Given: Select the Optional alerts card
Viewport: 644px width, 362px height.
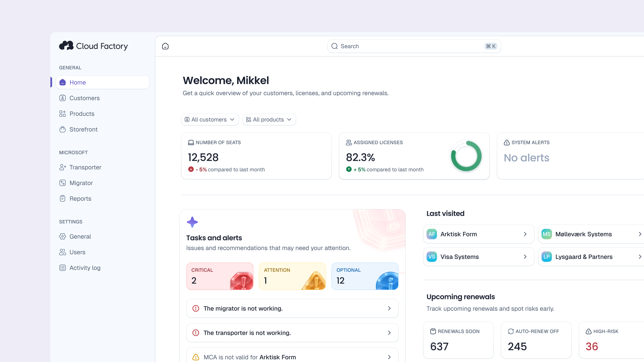Looking at the screenshot, I should [x=365, y=276].
